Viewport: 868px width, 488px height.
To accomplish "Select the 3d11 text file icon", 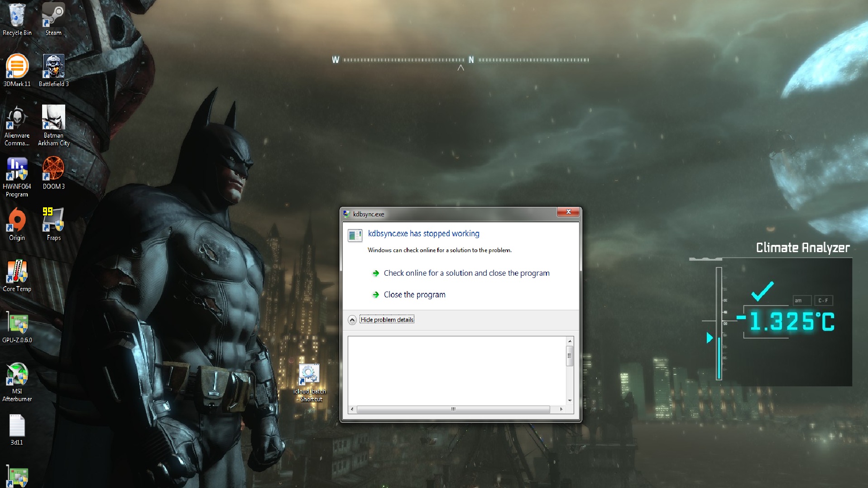I will pos(17,429).
